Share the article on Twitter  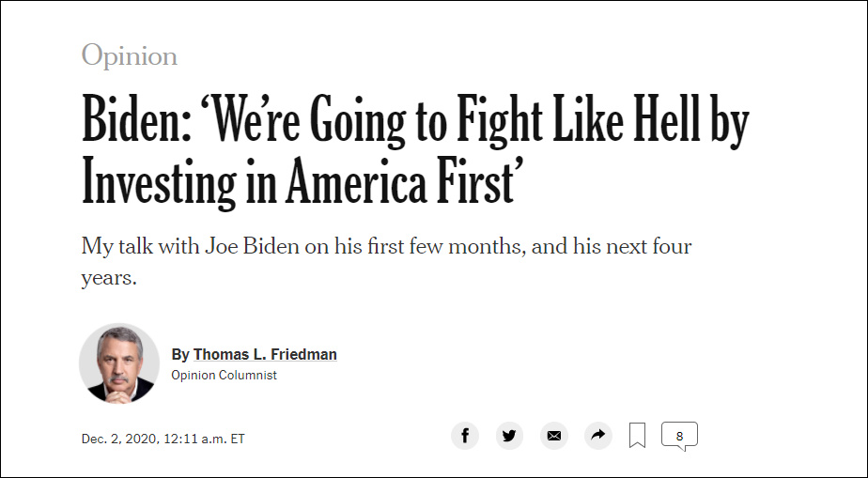tap(509, 436)
